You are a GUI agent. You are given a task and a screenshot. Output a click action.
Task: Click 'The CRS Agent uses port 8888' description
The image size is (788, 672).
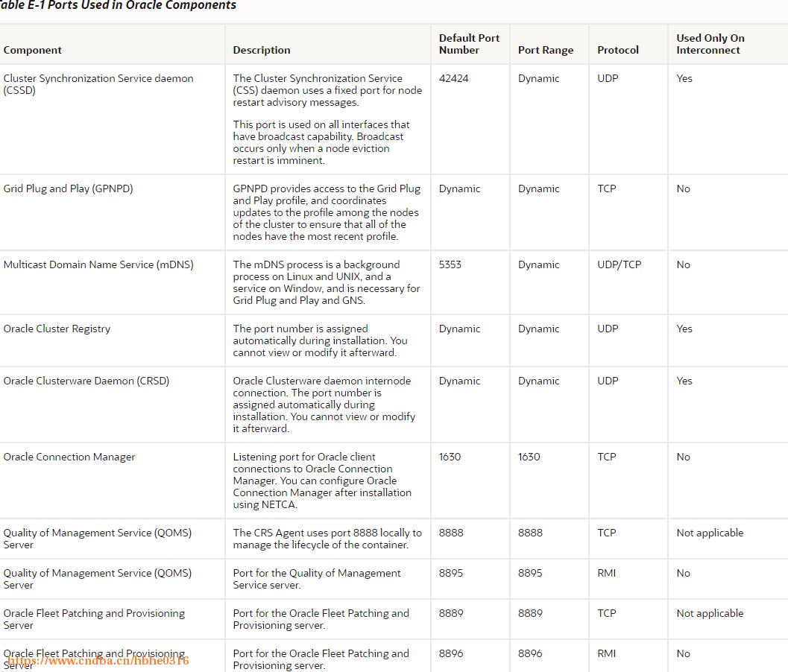327,539
